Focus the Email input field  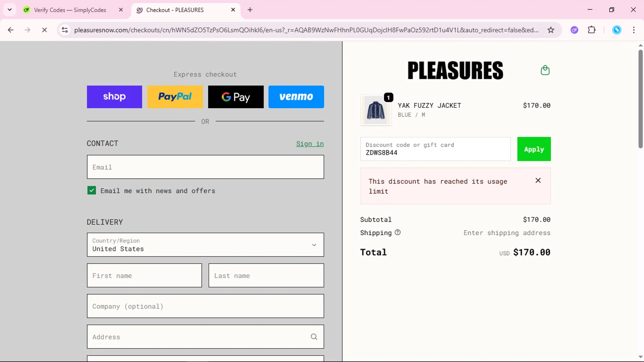click(x=205, y=167)
